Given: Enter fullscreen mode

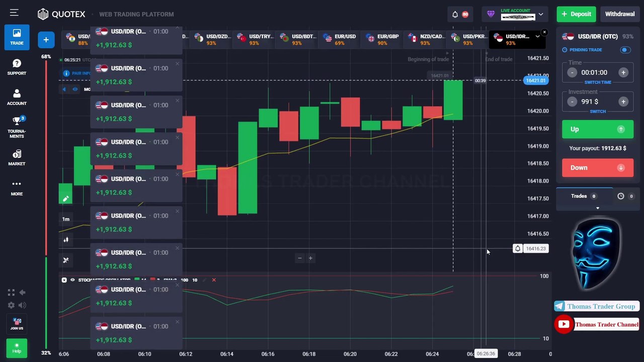Looking at the screenshot, I should point(11,292).
